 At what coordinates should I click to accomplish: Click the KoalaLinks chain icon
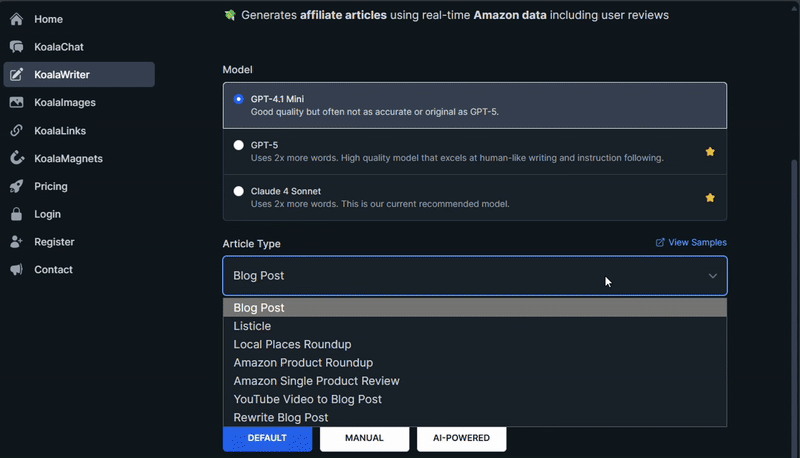16,131
